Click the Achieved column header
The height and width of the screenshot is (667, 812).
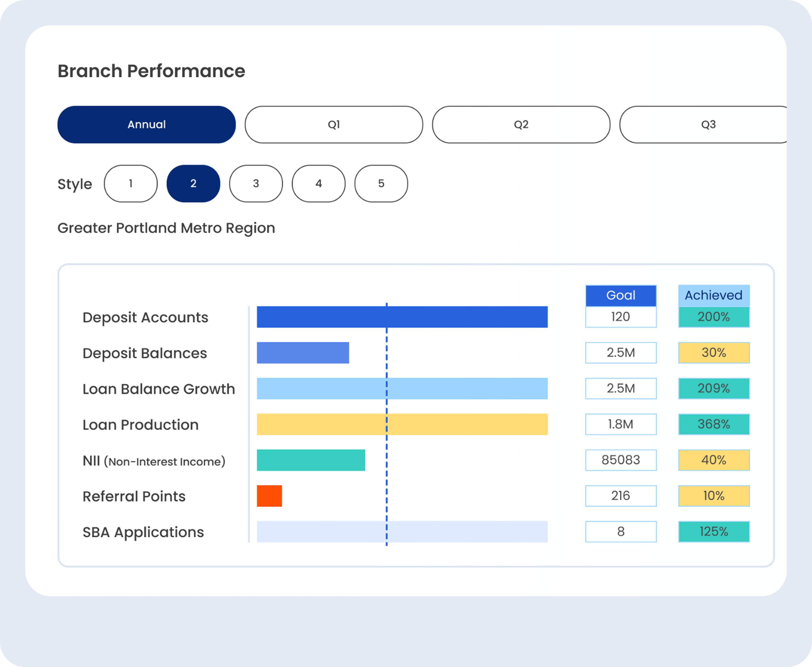point(714,295)
